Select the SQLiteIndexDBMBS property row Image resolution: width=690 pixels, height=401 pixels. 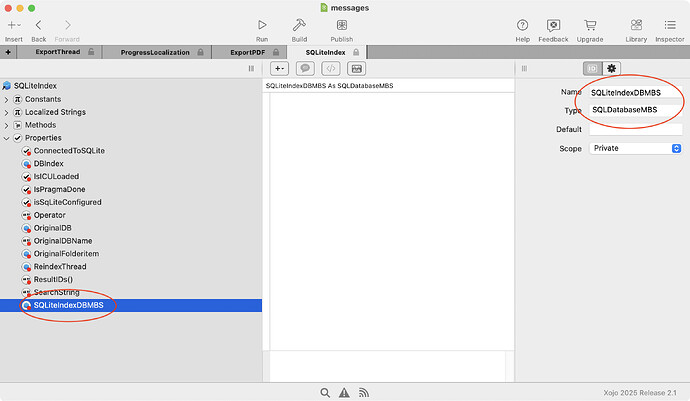pos(131,305)
